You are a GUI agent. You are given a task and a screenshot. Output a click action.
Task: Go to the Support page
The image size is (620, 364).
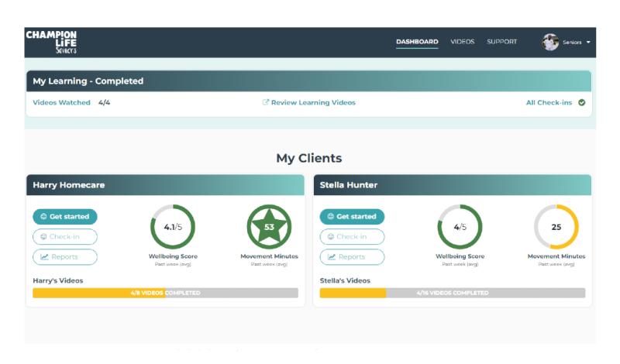coord(502,42)
